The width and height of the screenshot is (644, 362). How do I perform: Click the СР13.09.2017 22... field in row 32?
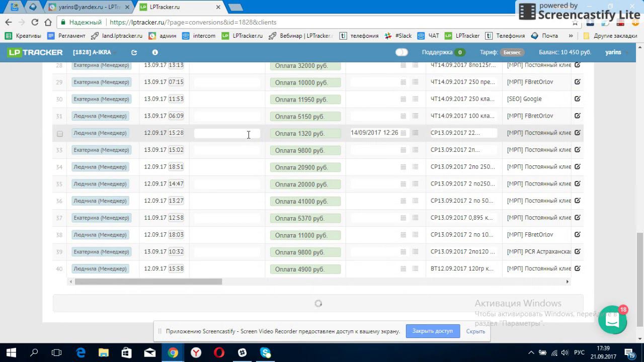point(463,133)
